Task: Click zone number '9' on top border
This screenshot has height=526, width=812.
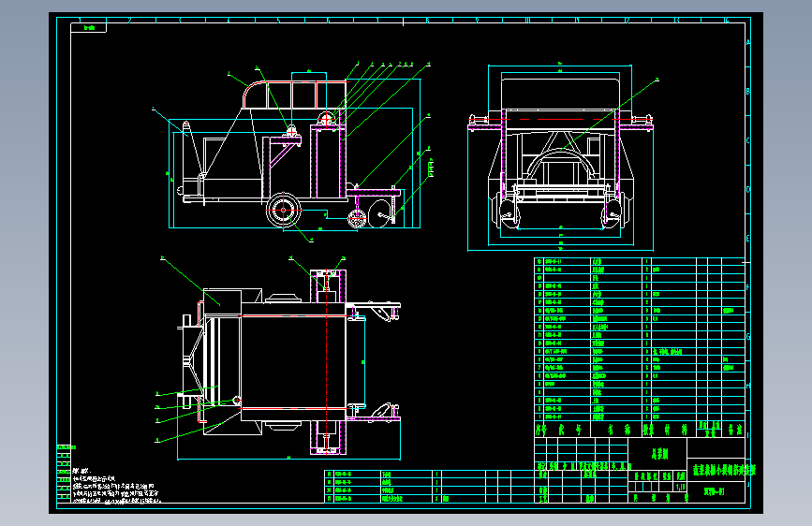Action: point(478,21)
